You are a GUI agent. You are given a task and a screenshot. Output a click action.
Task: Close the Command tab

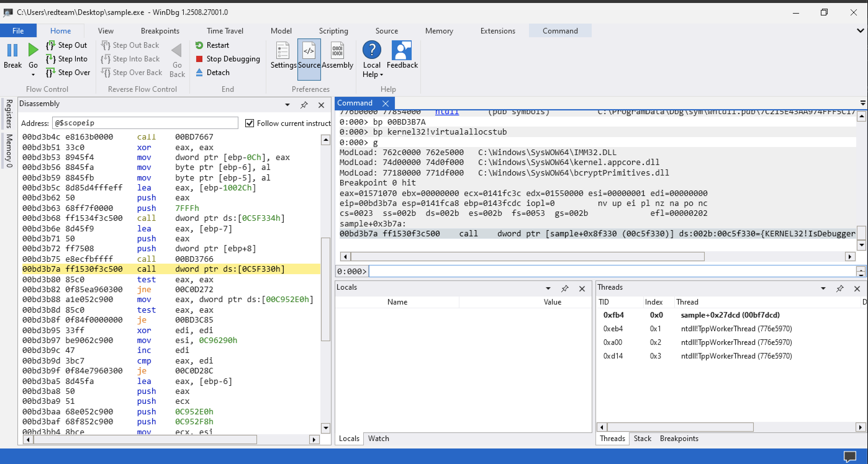coord(386,103)
